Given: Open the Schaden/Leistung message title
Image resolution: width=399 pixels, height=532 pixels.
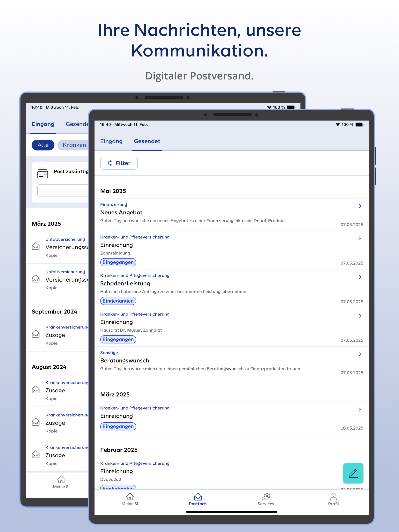Looking at the screenshot, I should click(125, 283).
